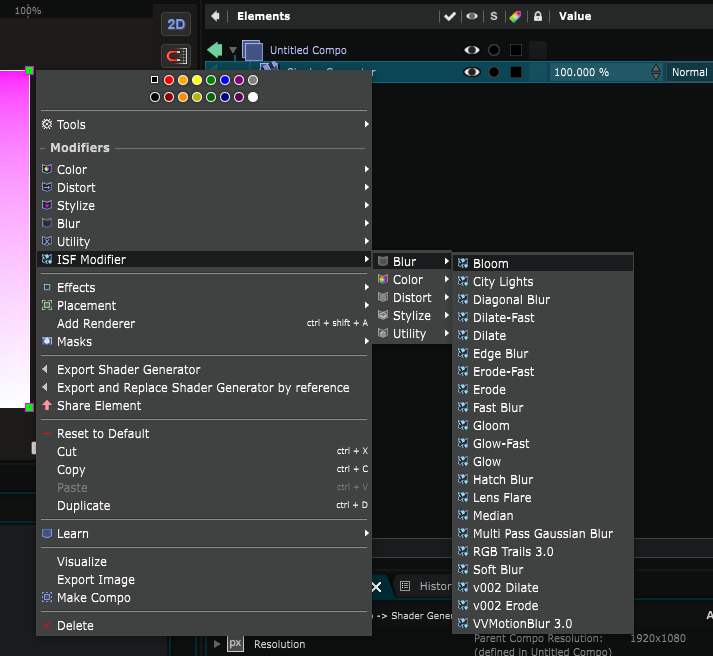Toggle the 2D view button
This screenshot has height=656, width=713.
[176, 24]
